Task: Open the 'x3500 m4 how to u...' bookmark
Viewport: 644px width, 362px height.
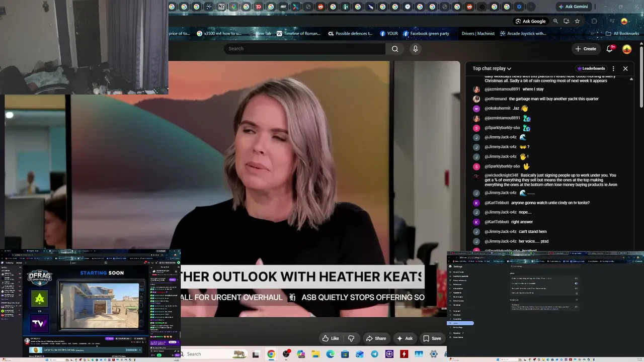Action: pyautogui.click(x=219, y=34)
